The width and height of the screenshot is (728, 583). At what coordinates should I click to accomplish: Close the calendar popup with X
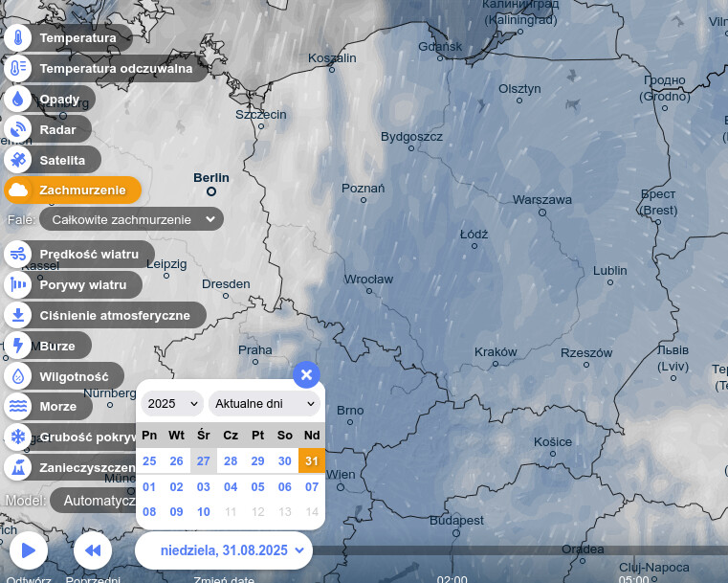click(x=306, y=374)
